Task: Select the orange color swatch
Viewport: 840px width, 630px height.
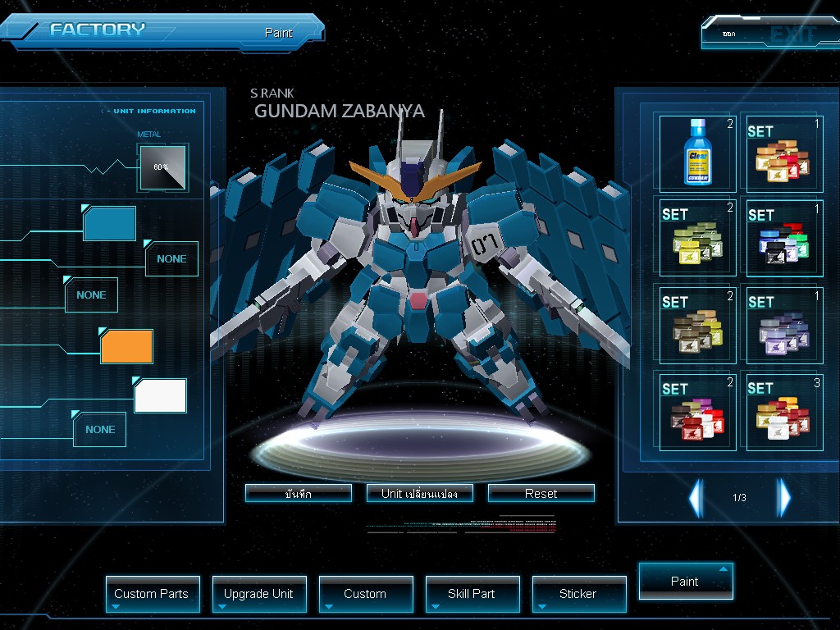Action: click(127, 347)
